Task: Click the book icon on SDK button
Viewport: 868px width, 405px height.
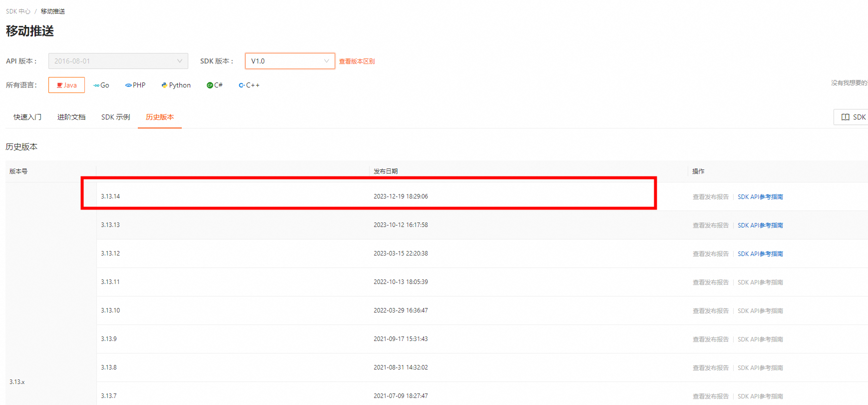Action: pos(846,117)
